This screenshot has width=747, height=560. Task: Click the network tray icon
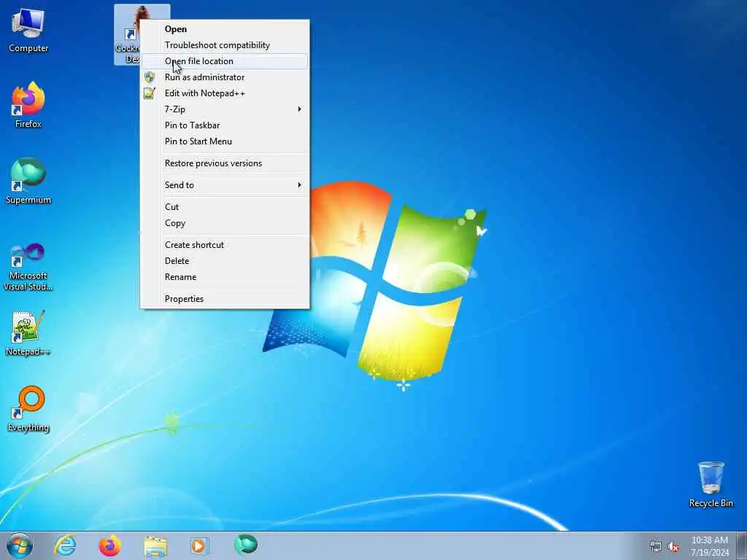[656, 547]
